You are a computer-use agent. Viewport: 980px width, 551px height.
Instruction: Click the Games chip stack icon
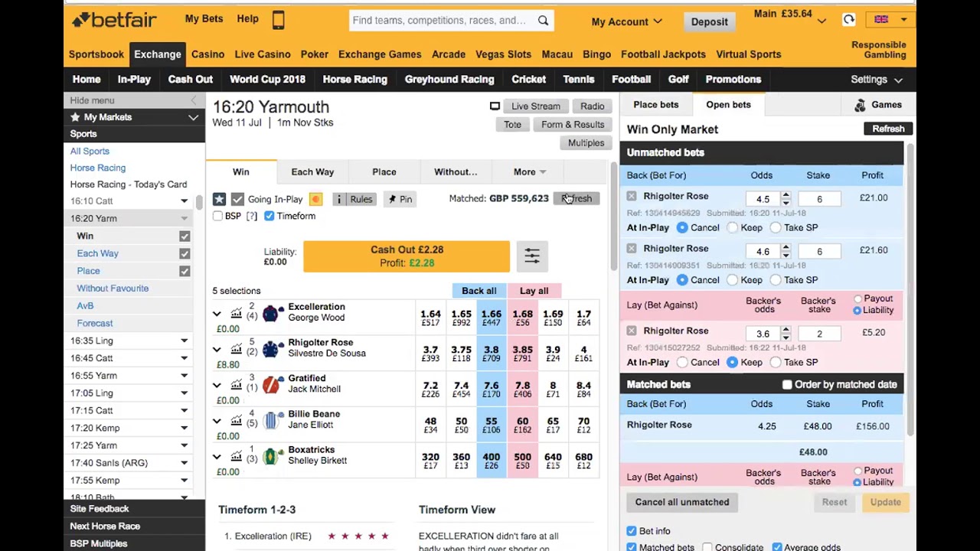tap(860, 105)
